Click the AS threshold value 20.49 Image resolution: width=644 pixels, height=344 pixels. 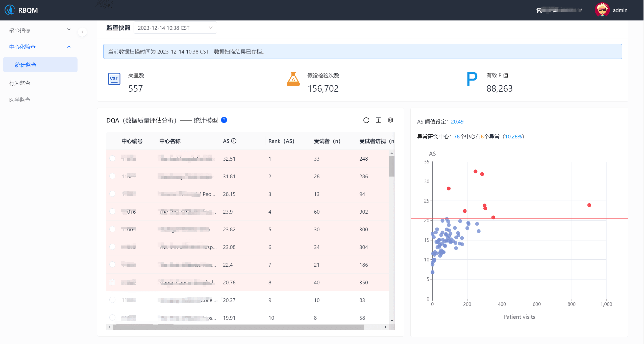tap(457, 122)
